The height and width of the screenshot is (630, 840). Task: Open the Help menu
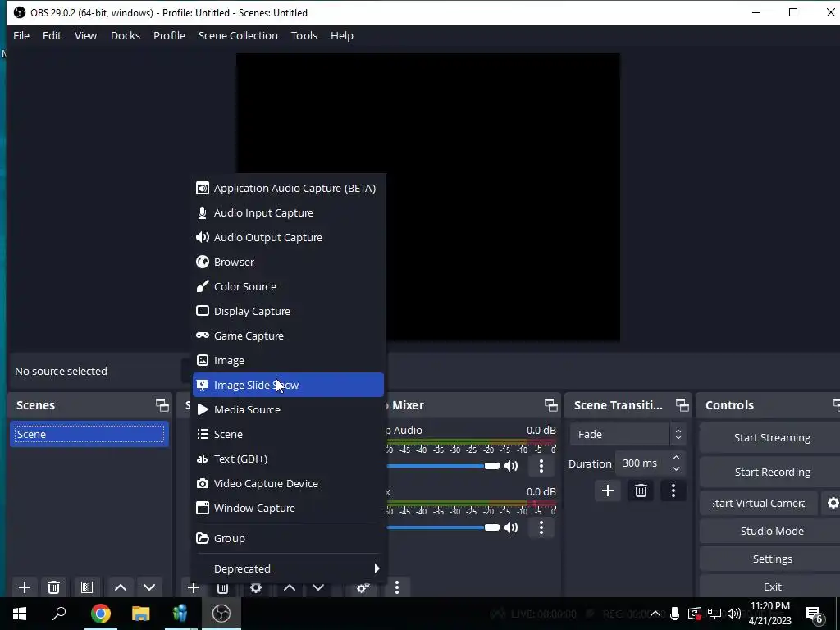tap(342, 36)
